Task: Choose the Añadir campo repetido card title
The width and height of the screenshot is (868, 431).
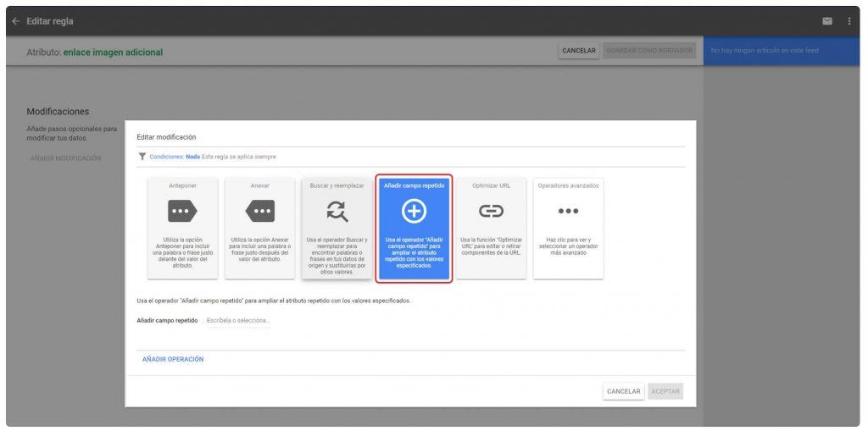Action: [414, 186]
